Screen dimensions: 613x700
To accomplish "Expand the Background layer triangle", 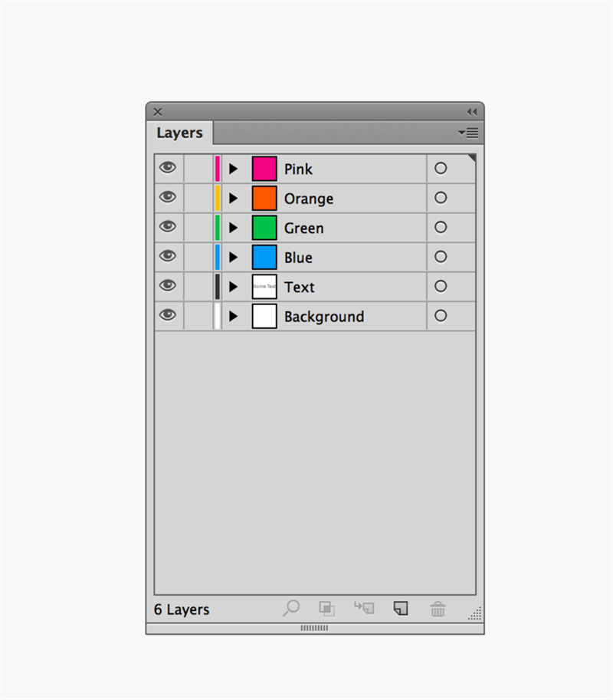I will (x=233, y=316).
